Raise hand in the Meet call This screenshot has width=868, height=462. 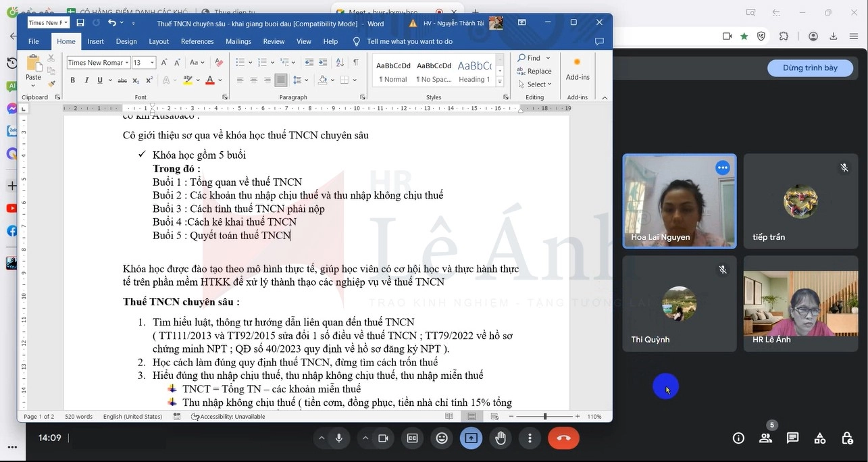pos(501,438)
